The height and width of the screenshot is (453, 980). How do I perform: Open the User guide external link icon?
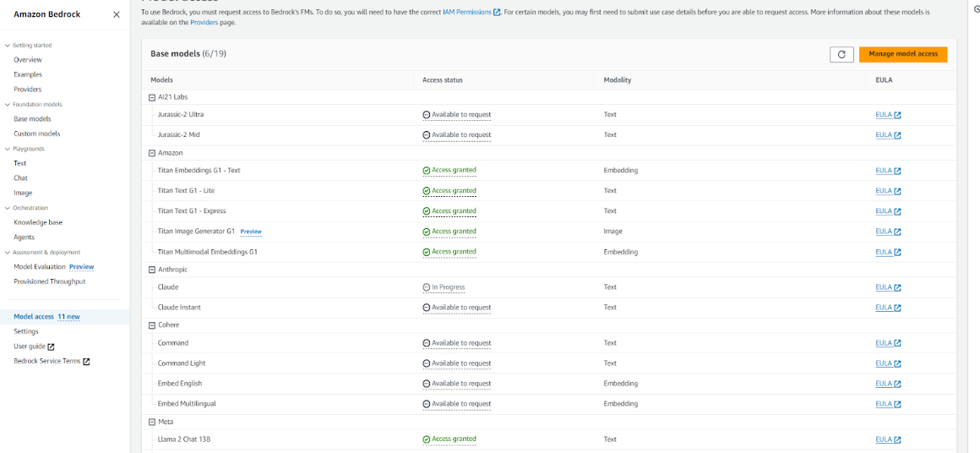tap(51, 347)
